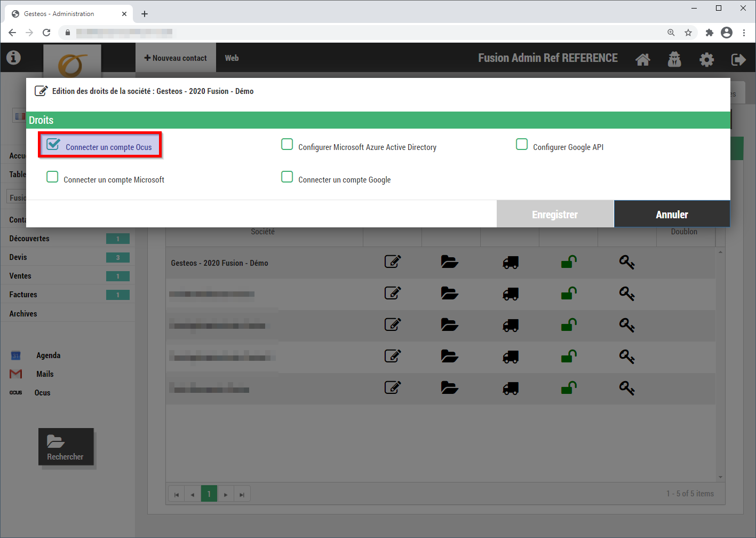Tick Connecter un compte Microsoft checkbox
The image size is (756, 538).
(x=52, y=177)
